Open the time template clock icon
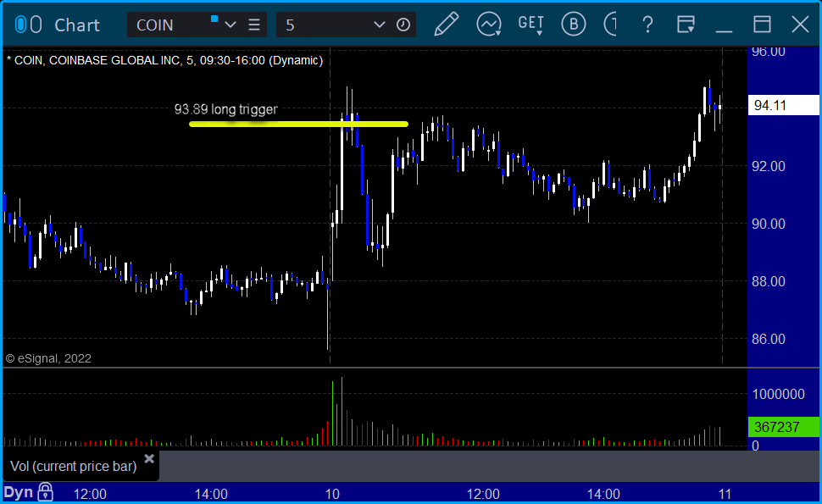This screenshot has width=822, height=504. point(403,25)
